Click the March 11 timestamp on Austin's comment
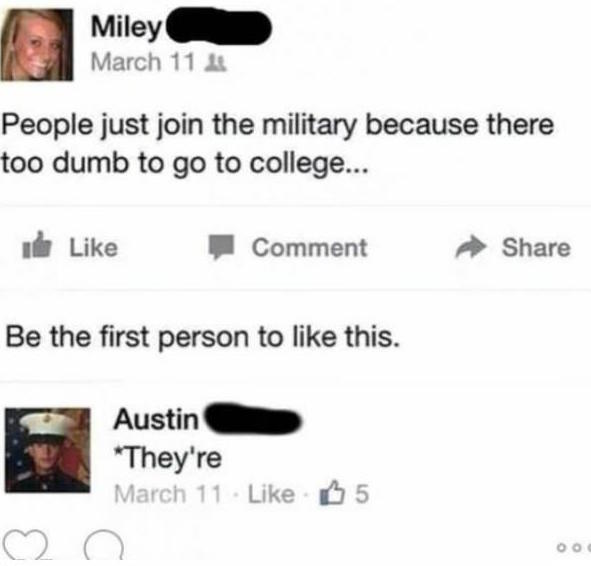This screenshot has width=591, height=566. (168, 494)
